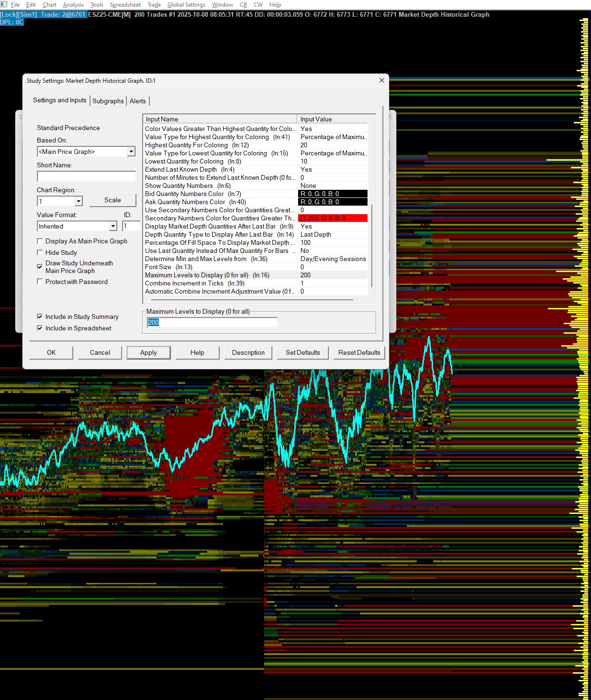Image resolution: width=591 pixels, height=700 pixels.
Task: Select Depth Quantity Type to Display After Last Bar row
Action: [256, 234]
